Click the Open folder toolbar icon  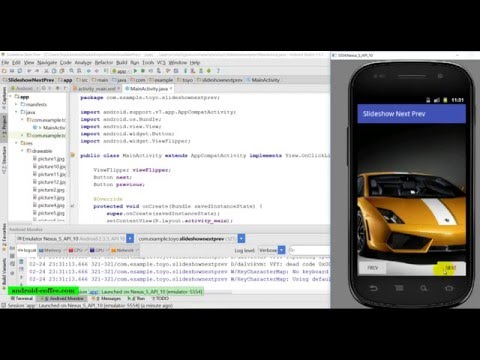point(4,71)
